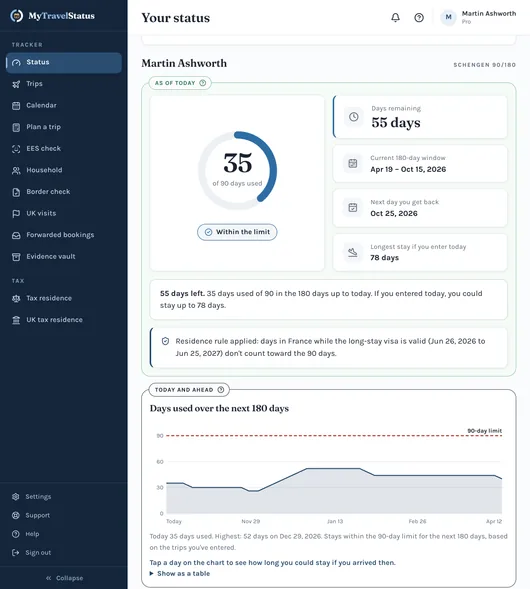This screenshot has width=530, height=589.
Task: Click the Sign out arrow icon
Action: [15, 553]
